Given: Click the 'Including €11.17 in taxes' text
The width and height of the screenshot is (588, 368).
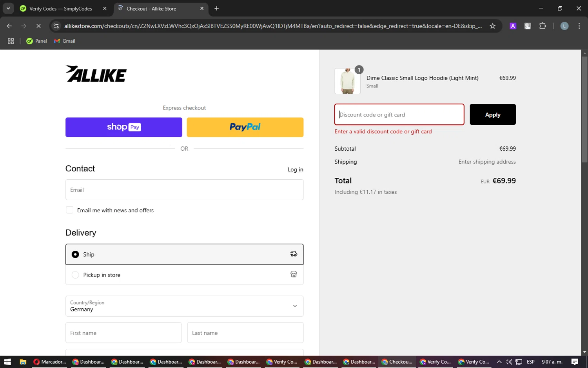Looking at the screenshot, I should (366, 192).
